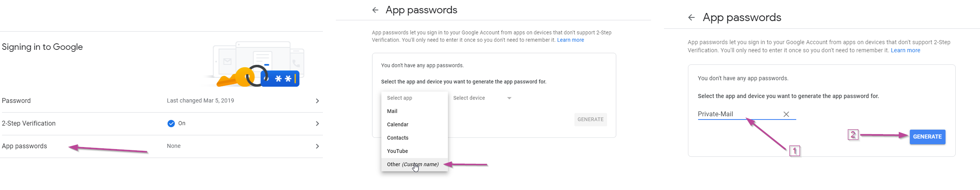This screenshot has width=980, height=190.
Task: Open the 2-Step Verification row chevron
Action: 317,124
